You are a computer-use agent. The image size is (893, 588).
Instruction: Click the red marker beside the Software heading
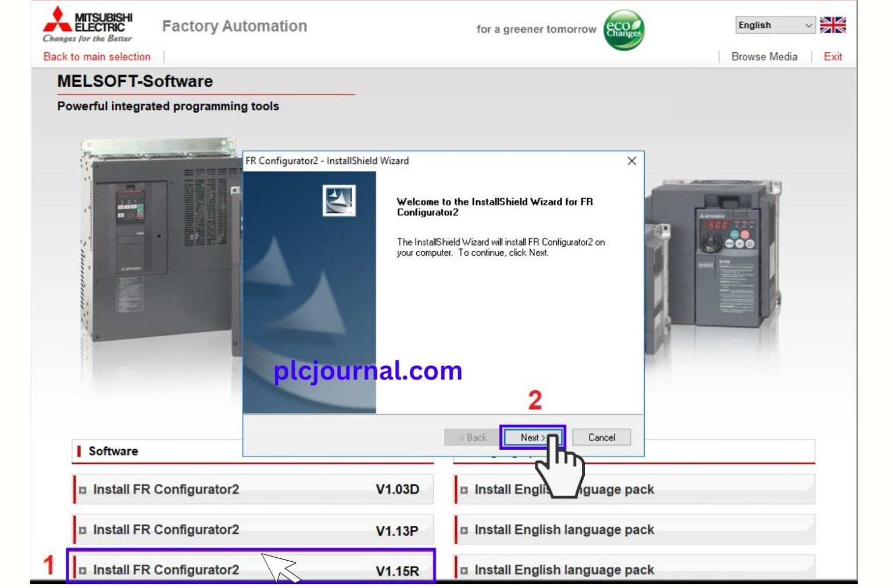coord(80,451)
